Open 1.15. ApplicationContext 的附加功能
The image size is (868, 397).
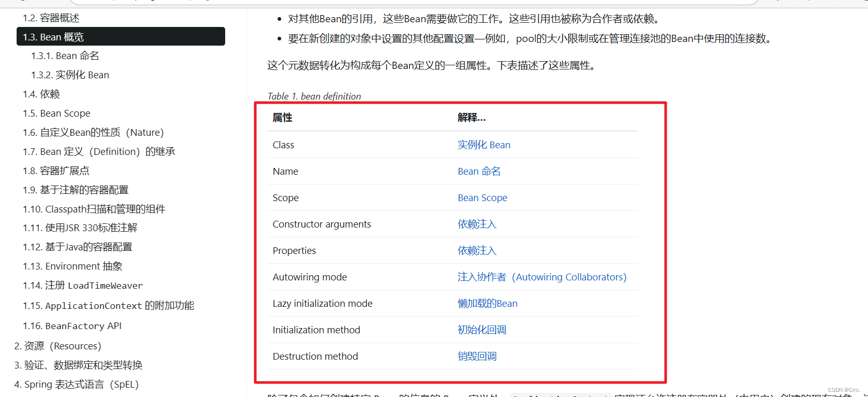click(x=108, y=306)
